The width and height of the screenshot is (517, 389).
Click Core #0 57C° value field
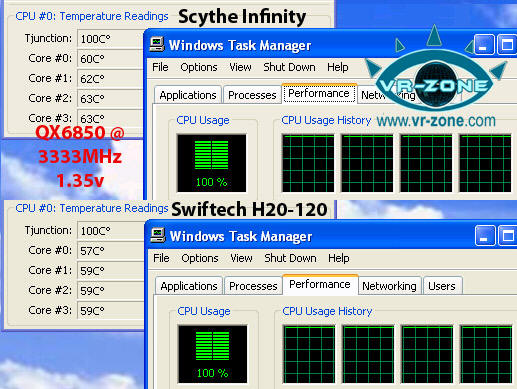click(x=111, y=250)
